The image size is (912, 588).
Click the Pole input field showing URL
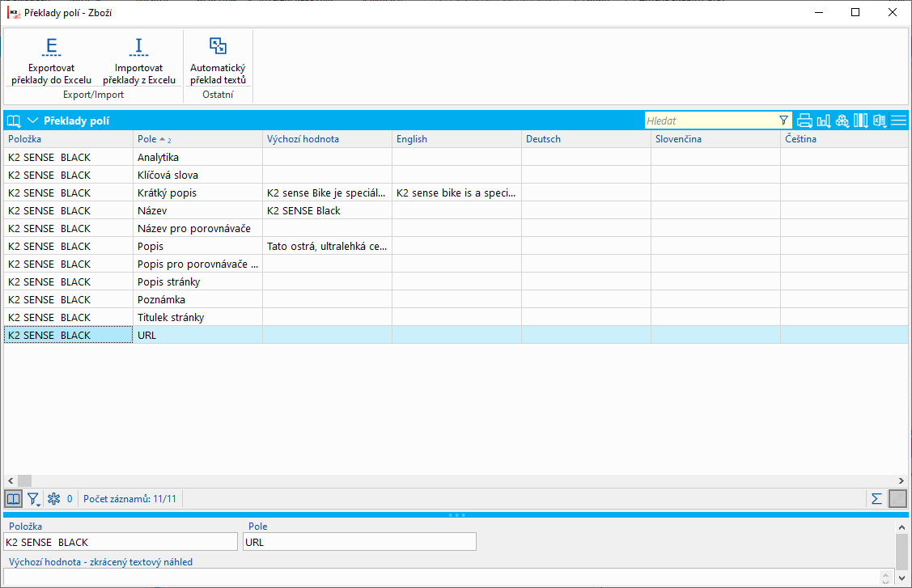[359, 542]
